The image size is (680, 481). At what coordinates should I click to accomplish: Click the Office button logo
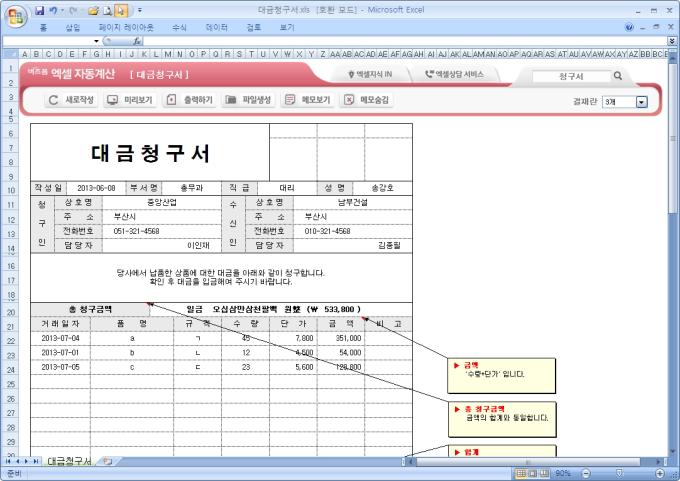[x=13, y=13]
